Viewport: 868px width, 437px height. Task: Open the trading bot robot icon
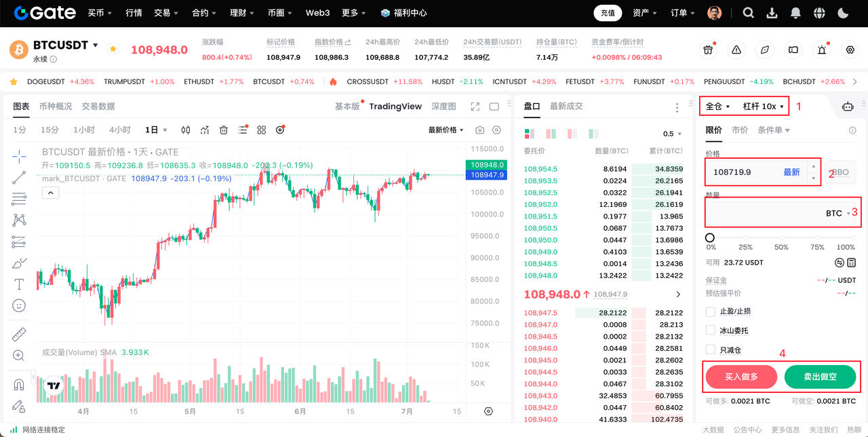tap(847, 107)
